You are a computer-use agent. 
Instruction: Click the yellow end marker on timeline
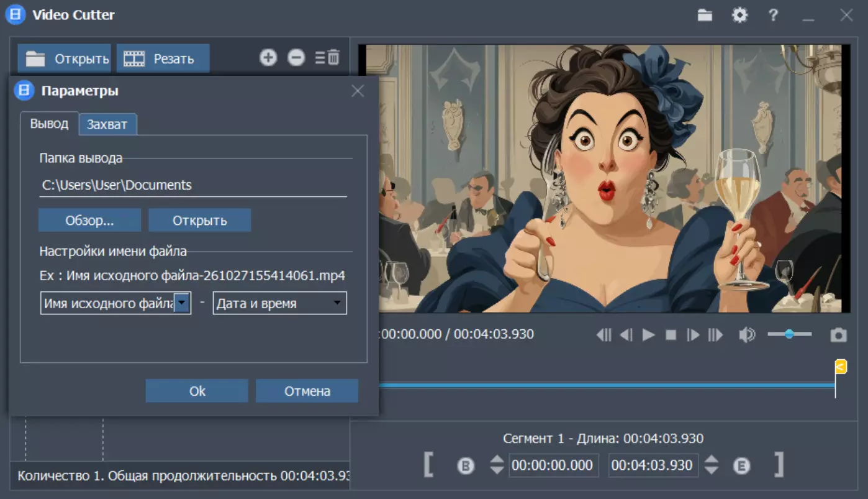[841, 367]
